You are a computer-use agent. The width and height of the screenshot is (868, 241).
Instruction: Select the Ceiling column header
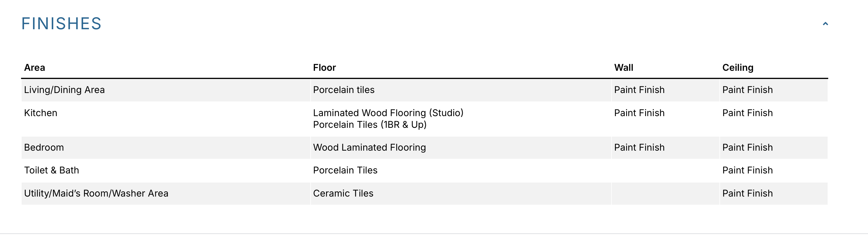tap(738, 67)
